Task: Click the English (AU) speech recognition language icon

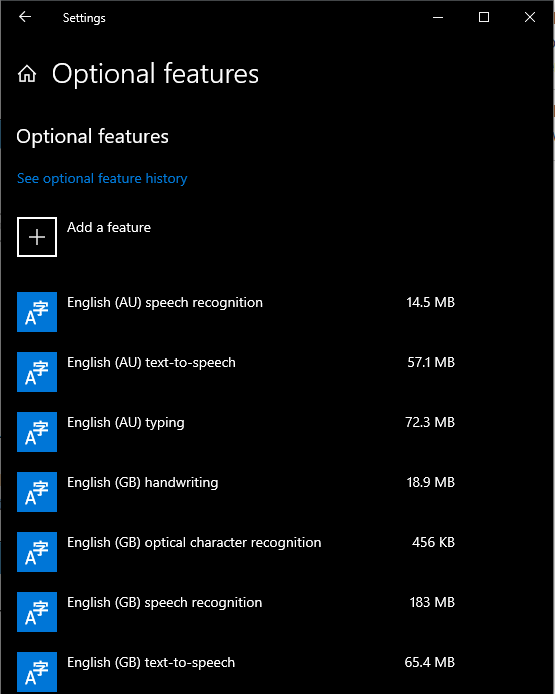Action: 37,312
